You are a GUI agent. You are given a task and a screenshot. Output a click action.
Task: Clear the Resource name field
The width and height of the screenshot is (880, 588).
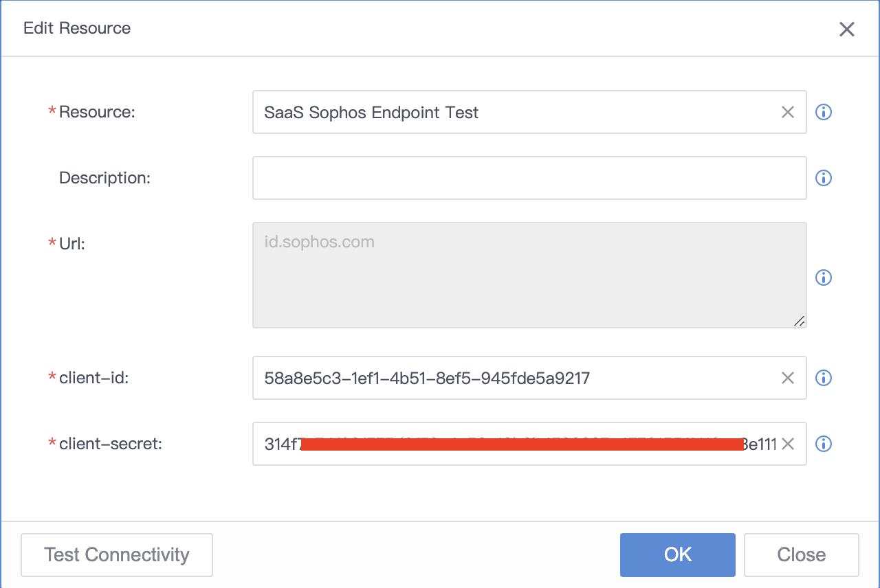(x=788, y=112)
